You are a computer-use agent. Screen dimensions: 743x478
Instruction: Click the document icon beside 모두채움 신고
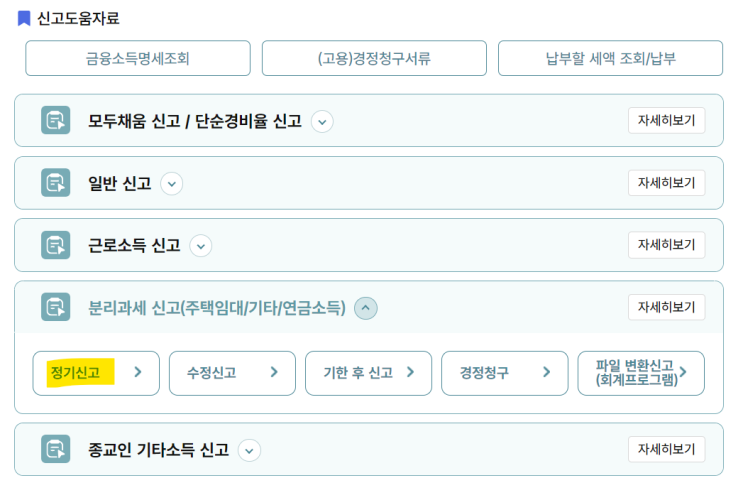click(x=56, y=121)
